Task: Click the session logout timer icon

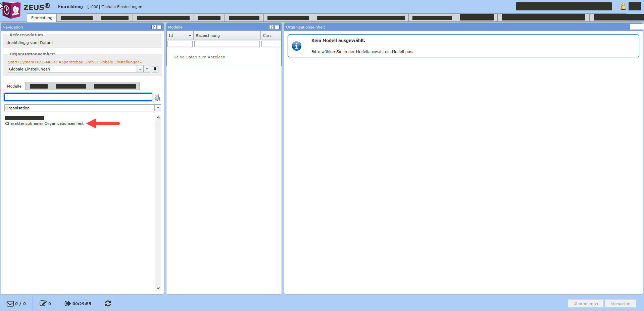Action: [x=67, y=304]
